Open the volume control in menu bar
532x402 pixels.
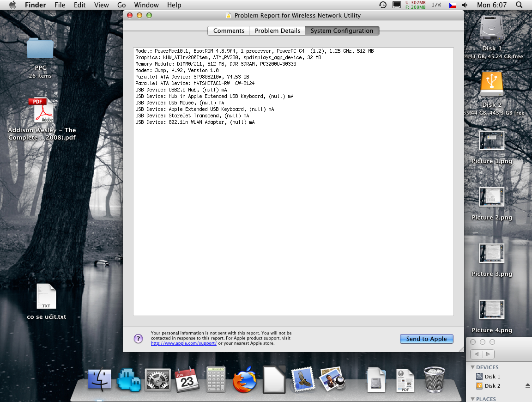point(465,5)
